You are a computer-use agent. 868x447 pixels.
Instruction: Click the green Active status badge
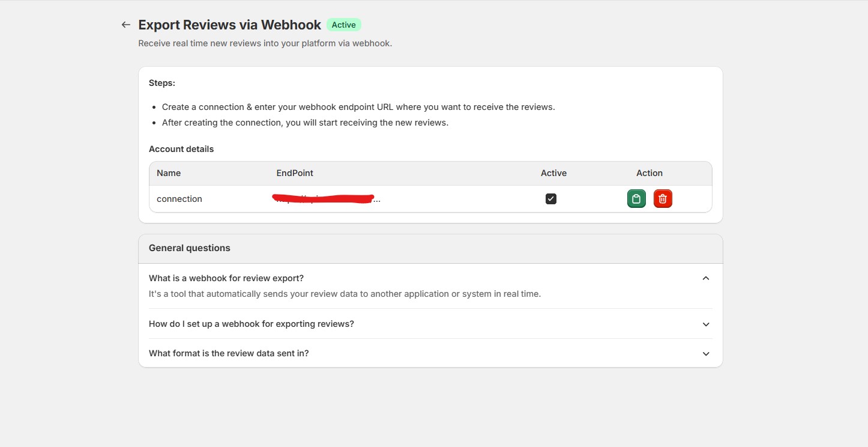tap(344, 25)
